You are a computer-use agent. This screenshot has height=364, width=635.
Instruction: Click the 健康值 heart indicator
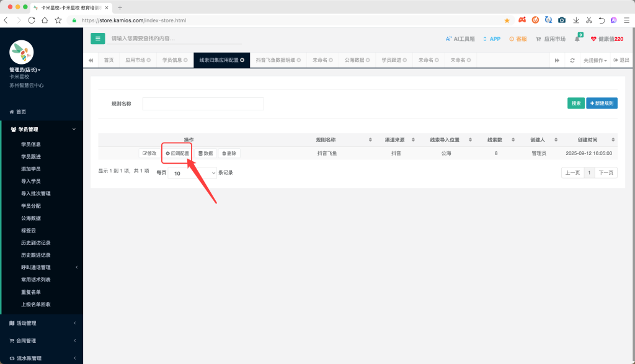click(606, 38)
